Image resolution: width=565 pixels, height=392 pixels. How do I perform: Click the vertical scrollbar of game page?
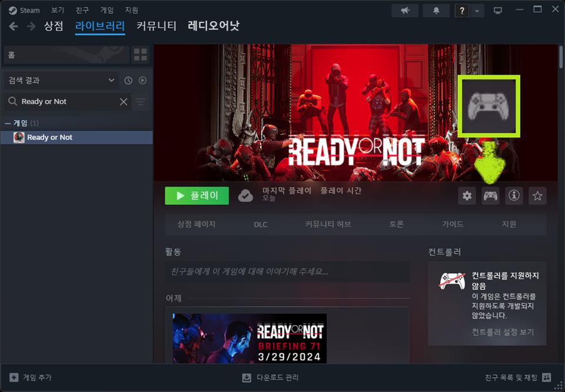pyautogui.click(x=561, y=57)
